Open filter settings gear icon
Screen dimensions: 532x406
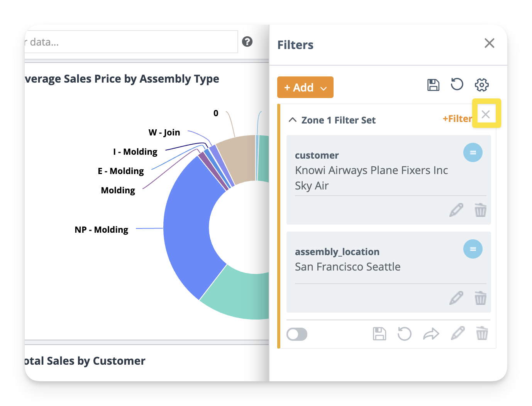[x=481, y=85]
